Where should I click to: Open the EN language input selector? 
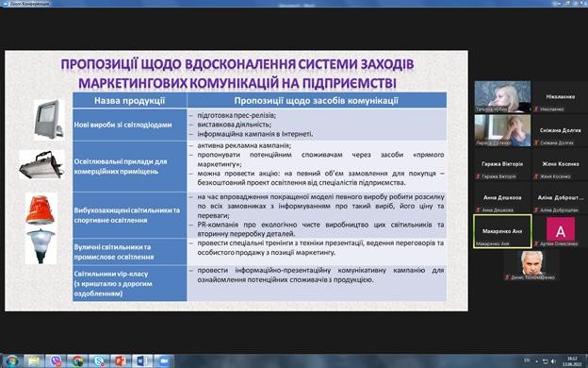click(x=527, y=360)
